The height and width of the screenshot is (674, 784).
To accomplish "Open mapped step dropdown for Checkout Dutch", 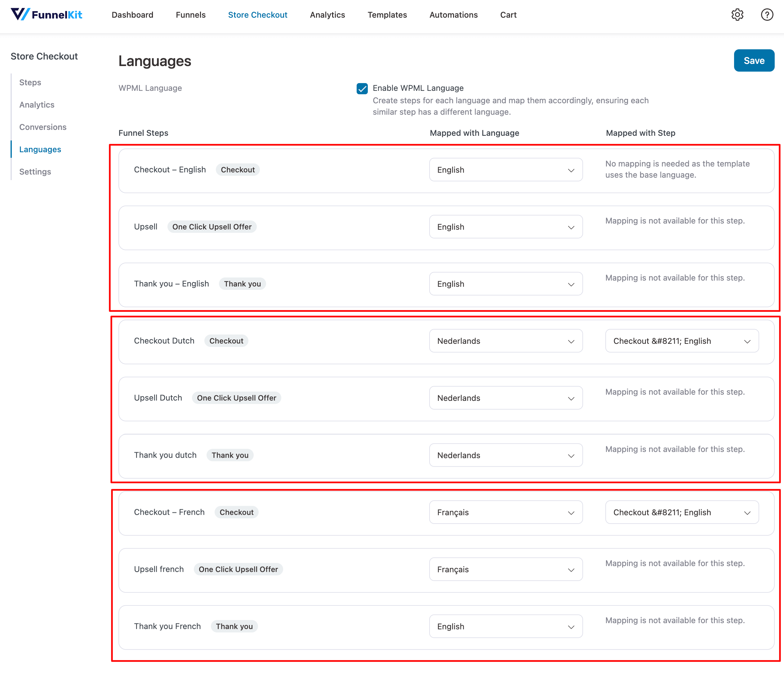I will 681,341.
